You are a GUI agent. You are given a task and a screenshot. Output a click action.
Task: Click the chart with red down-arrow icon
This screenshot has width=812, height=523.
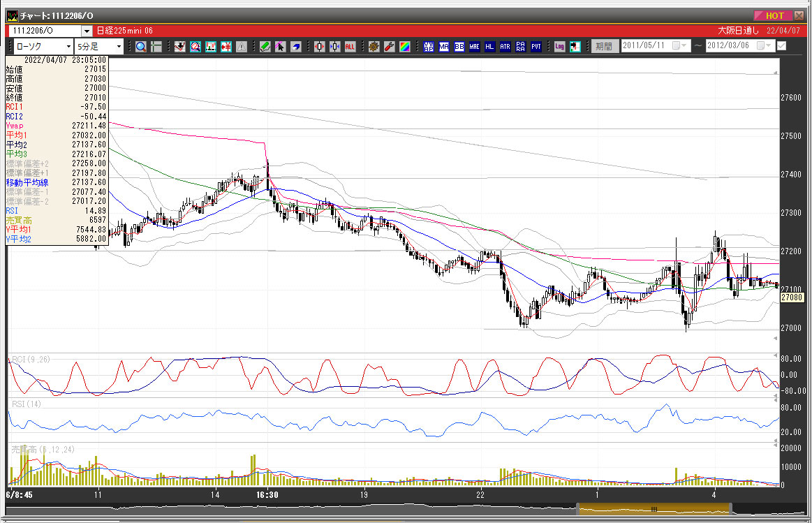[179, 47]
